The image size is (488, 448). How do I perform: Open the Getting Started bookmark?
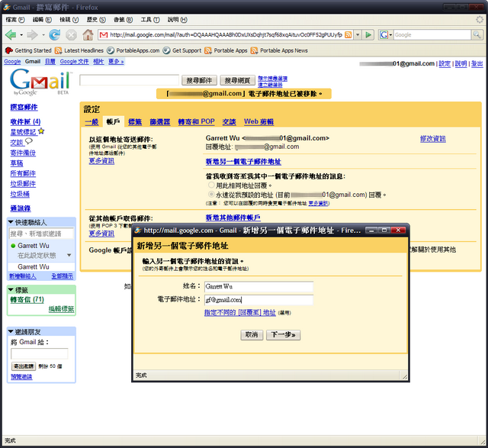(28, 50)
